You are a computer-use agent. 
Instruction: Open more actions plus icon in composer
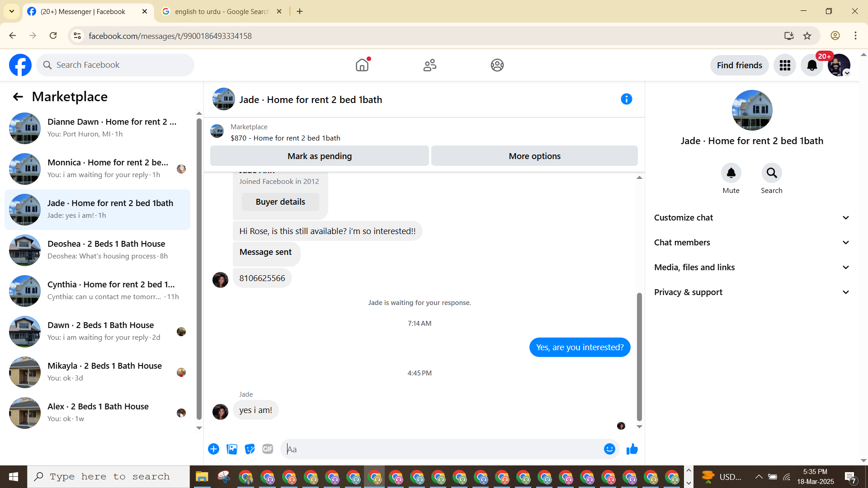tap(214, 449)
